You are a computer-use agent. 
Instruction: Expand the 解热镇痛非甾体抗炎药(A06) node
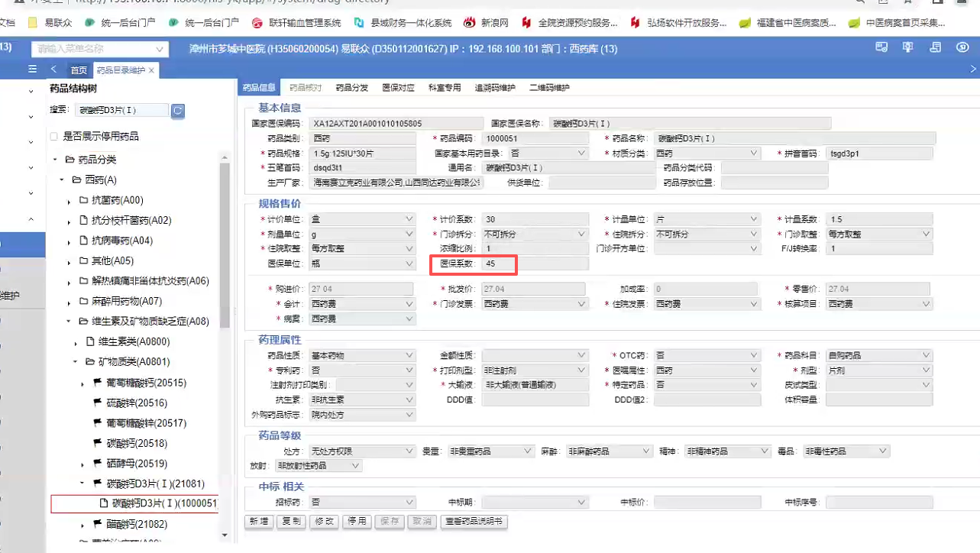pos(69,281)
